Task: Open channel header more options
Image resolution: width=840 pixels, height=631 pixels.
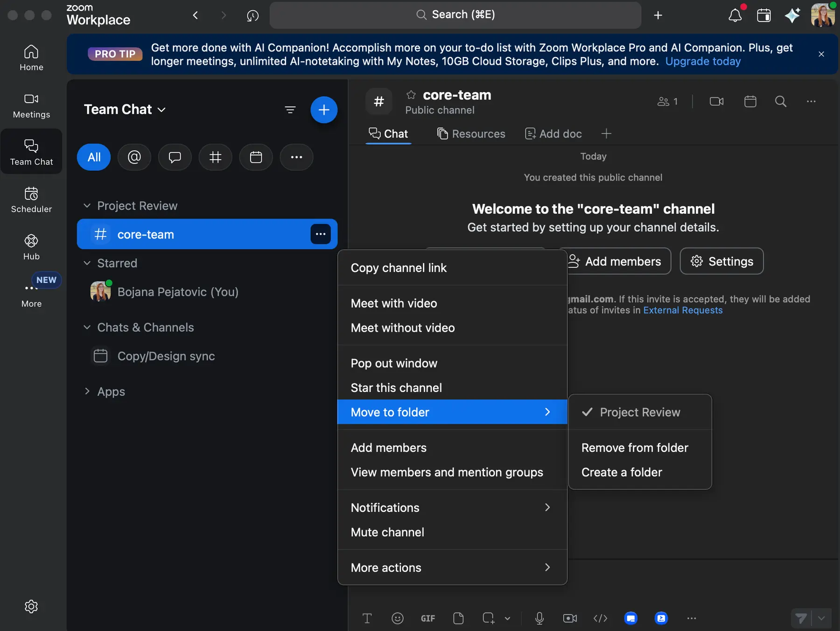Action: 811,101
